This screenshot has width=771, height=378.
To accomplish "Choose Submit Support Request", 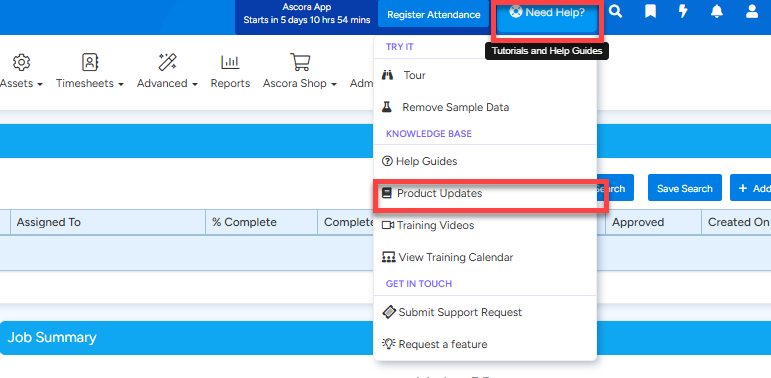I will pyautogui.click(x=485, y=312).
